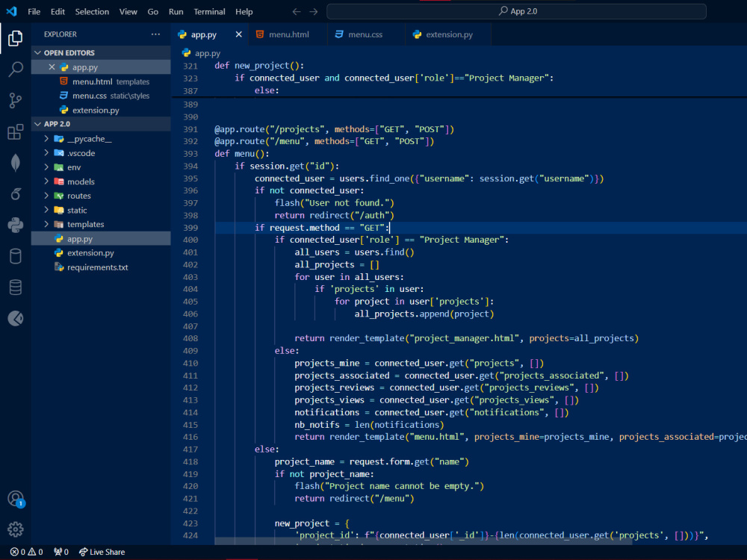747x560 pixels.
Task: Open the Terminal menu
Action: (209, 11)
